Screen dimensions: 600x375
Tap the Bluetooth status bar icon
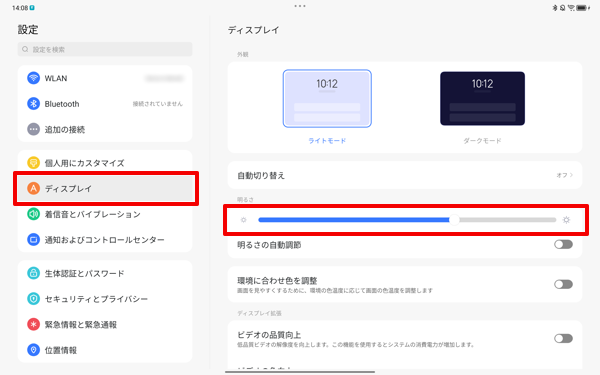(554, 8)
